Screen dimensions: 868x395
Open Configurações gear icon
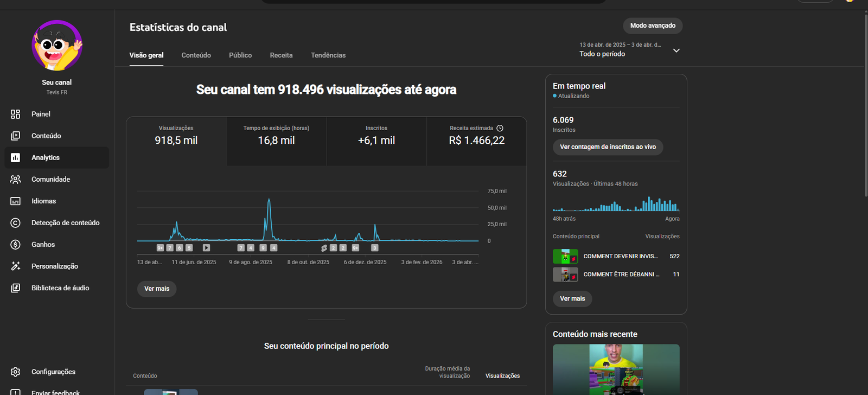pyautogui.click(x=15, y=372)
